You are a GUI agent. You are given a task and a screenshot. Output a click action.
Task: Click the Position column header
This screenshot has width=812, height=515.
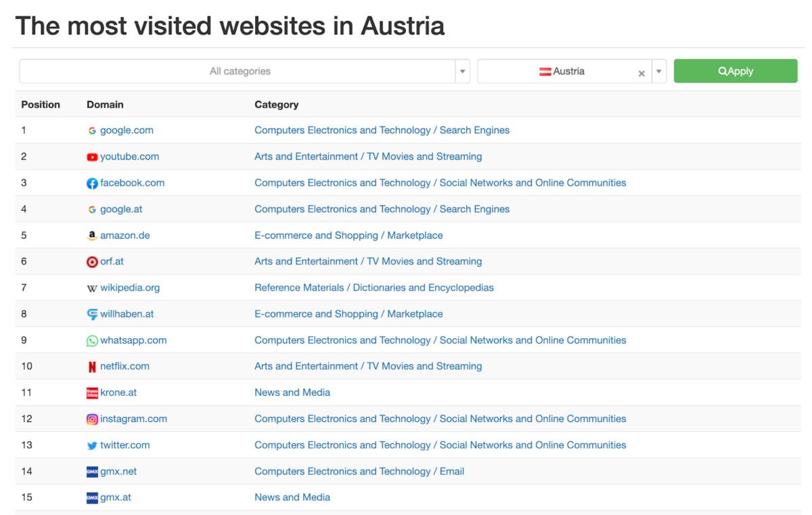pos(41,105)
